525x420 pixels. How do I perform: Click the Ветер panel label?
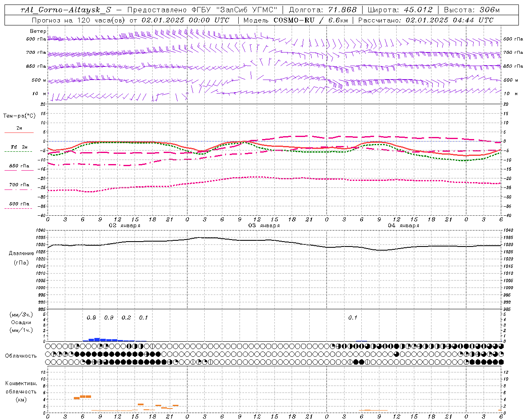[38, 31]
